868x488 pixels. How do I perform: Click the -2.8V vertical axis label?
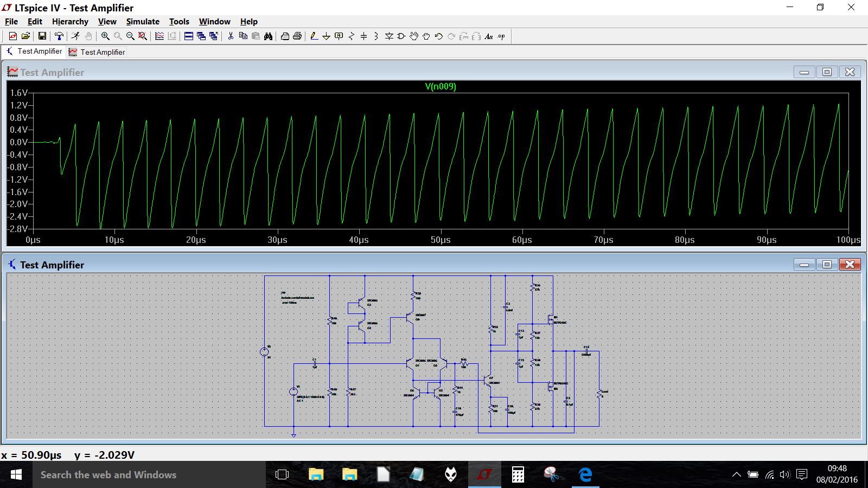click(17, 229)
